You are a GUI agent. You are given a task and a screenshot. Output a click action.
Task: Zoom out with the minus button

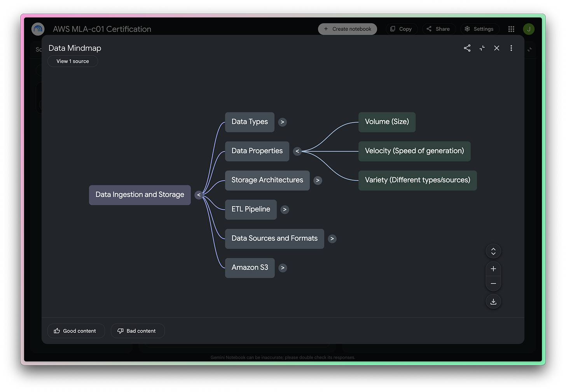(493, 284)
